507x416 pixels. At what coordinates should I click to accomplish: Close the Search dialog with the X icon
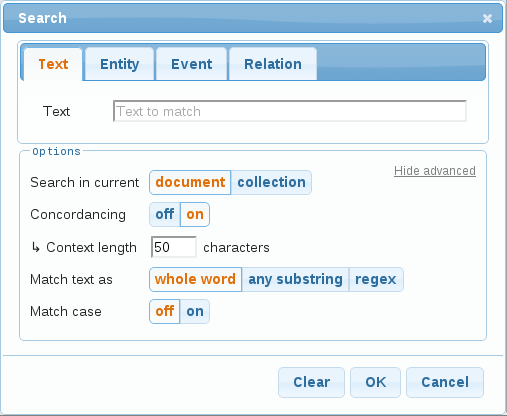point(487,18)
